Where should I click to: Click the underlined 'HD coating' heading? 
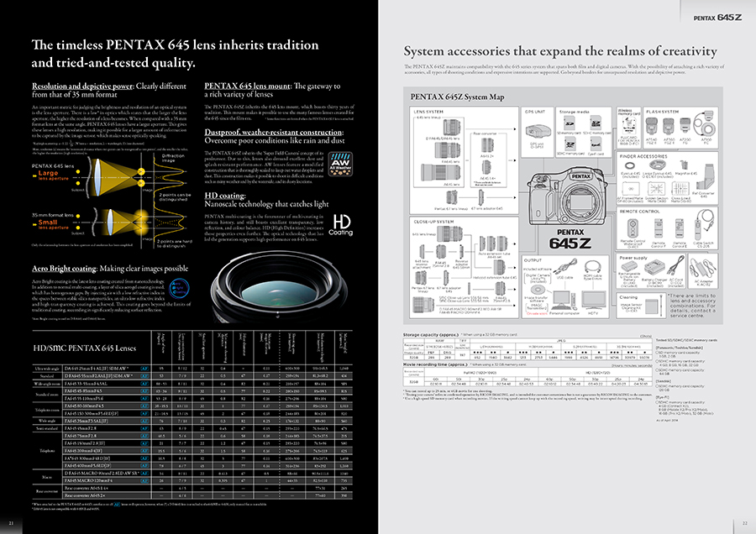(224, 196)
